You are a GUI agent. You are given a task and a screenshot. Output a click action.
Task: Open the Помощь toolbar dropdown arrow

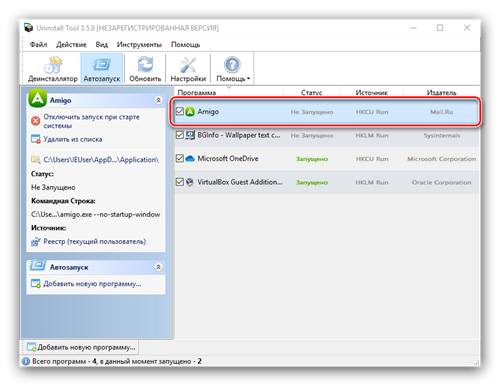(x=248, y=79)
